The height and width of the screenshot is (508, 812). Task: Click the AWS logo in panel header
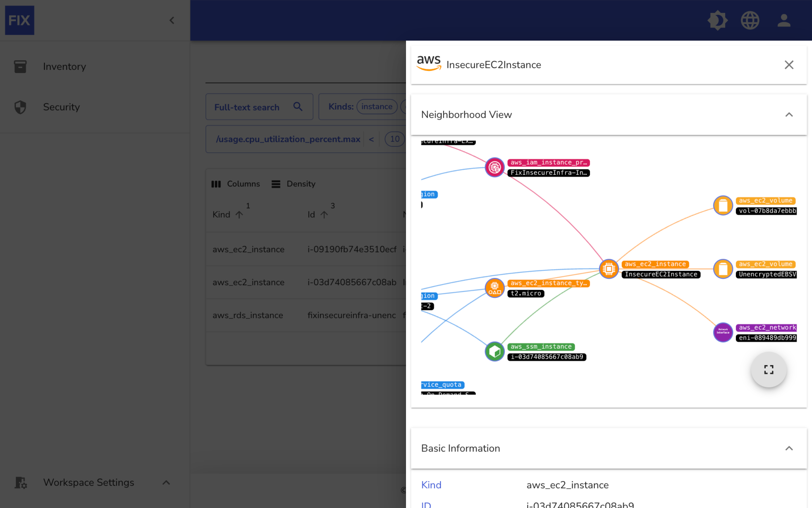point(429,63)
